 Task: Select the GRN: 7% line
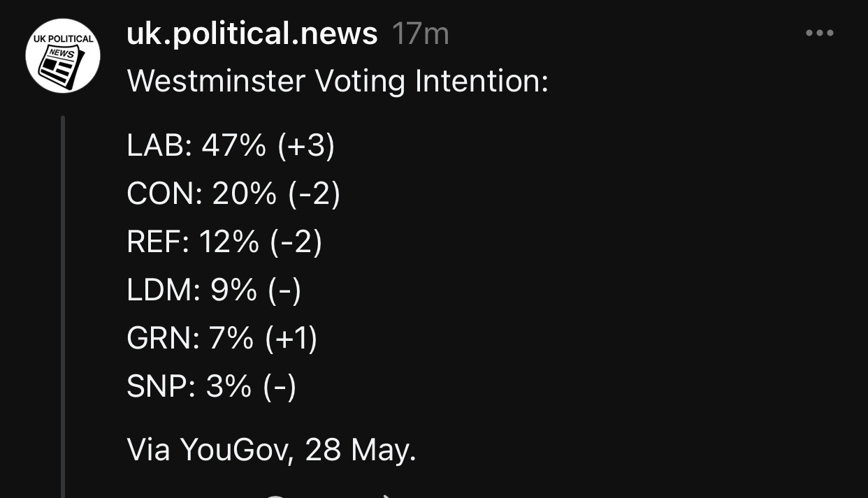click(x=222, y=339)
